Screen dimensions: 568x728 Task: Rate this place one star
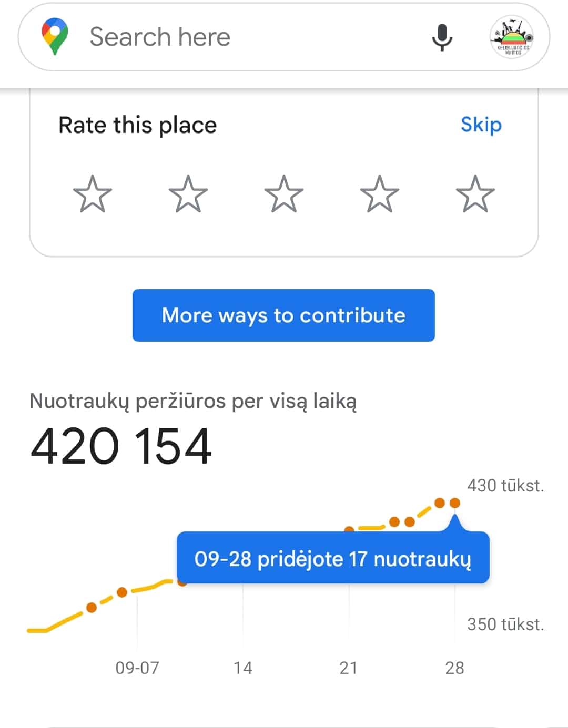point(93,194)
